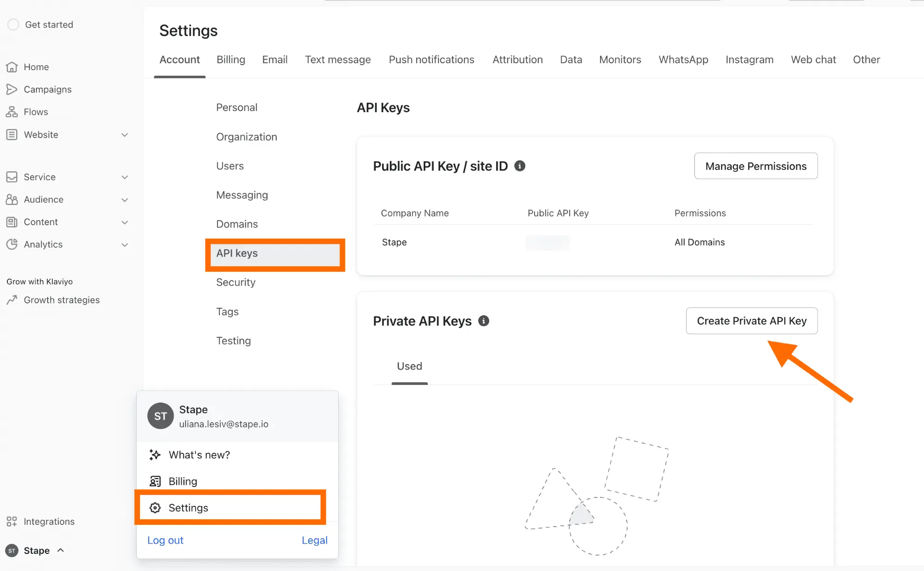This screenshot has height=571, width=924.
Task: Select the WhatsApp tab
Action: pyautogui.click(x=683, y=60)
